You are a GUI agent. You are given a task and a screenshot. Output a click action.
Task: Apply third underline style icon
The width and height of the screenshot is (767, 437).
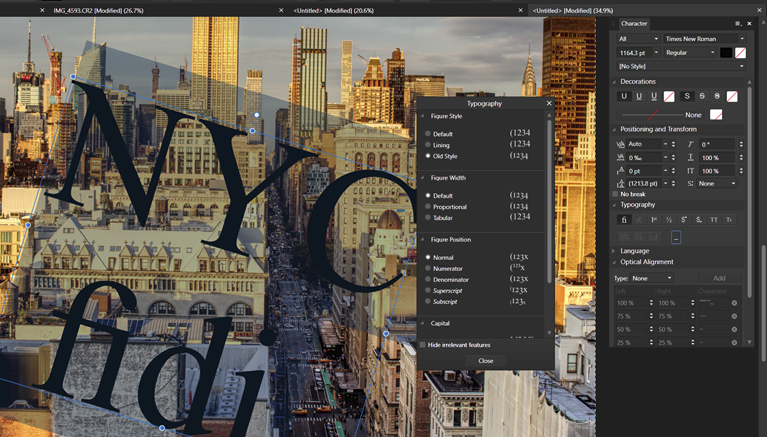pyautogui.click(x=654, y=96)
